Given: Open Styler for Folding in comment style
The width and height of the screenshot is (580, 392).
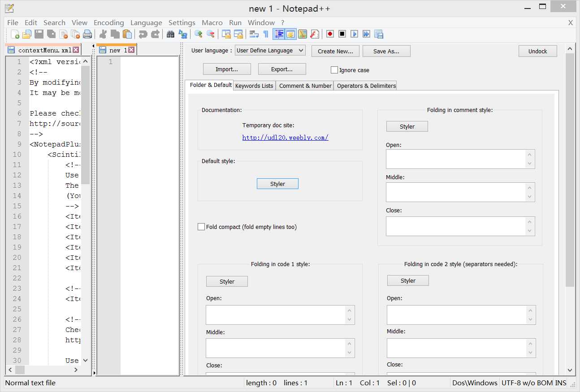Looking at the screenshot, I should point(407,126).
